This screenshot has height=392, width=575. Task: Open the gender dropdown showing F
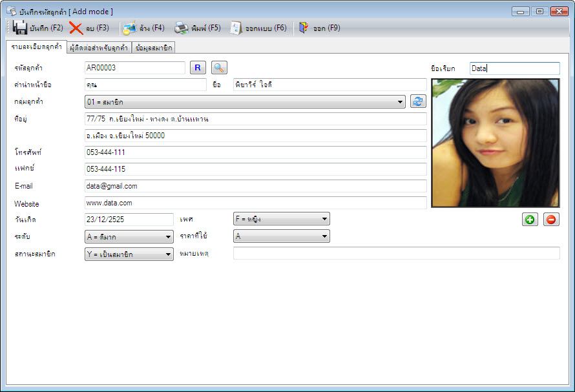coord(281,219)
